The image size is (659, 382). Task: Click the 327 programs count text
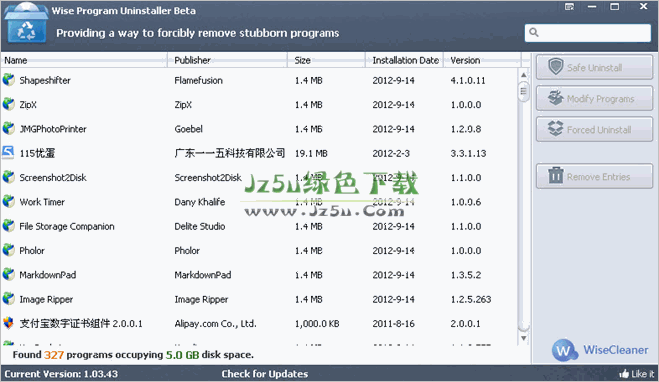[54, 355]
